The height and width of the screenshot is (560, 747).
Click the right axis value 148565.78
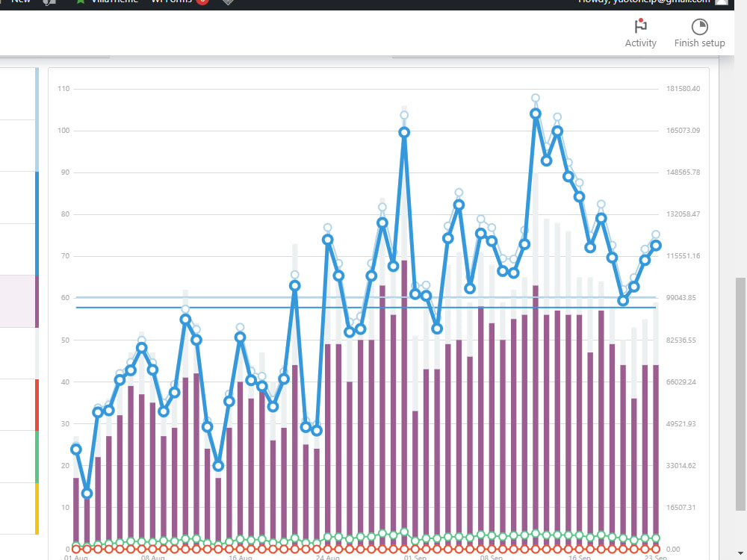684,172
